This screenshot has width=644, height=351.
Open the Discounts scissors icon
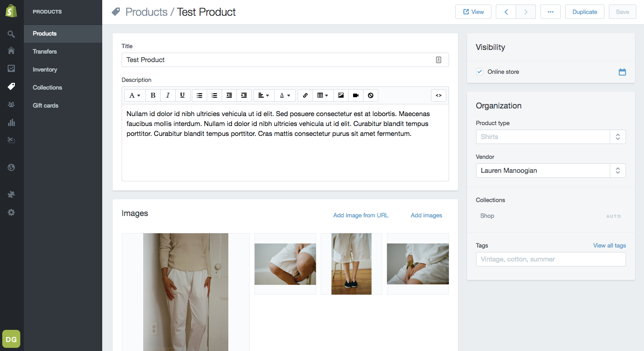11,140
